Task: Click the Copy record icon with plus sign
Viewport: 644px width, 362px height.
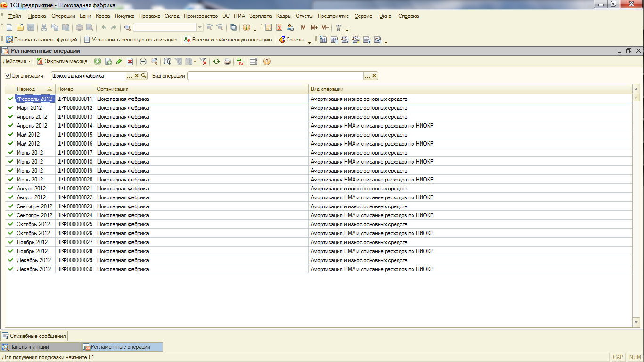Action: [x=108, y=61]
